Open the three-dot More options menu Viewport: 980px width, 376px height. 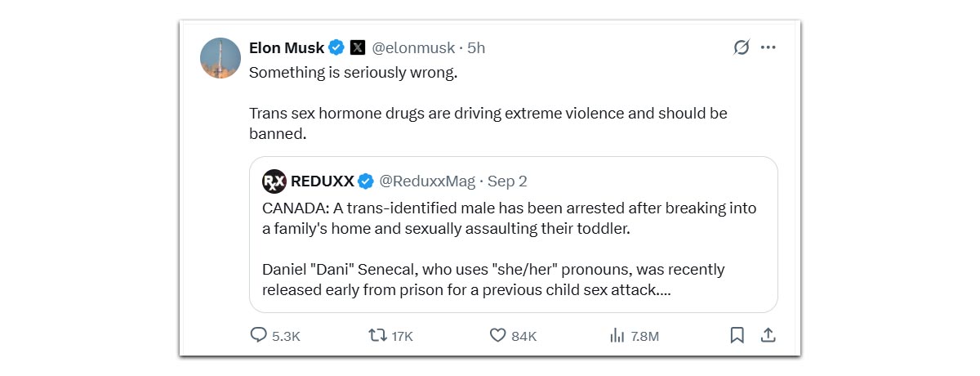click(768, 47)
